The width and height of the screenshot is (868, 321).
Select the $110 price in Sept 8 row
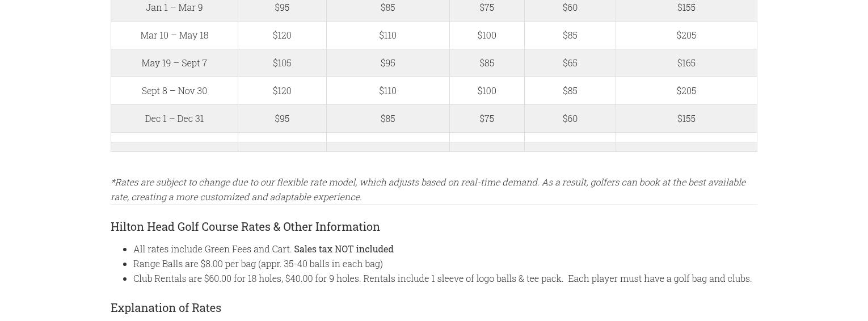387,91
